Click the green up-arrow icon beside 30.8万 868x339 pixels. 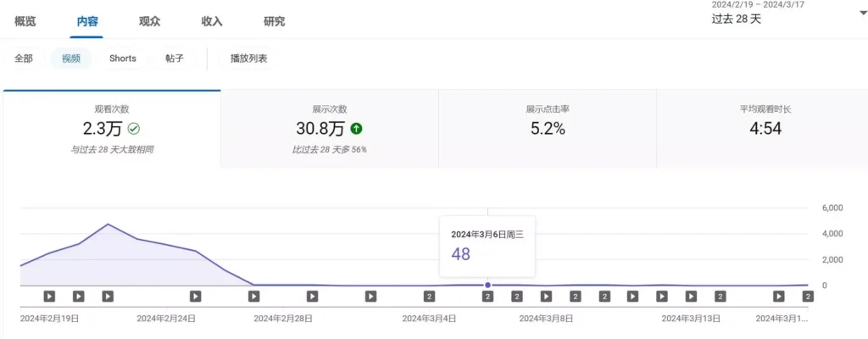click(357, 129)
